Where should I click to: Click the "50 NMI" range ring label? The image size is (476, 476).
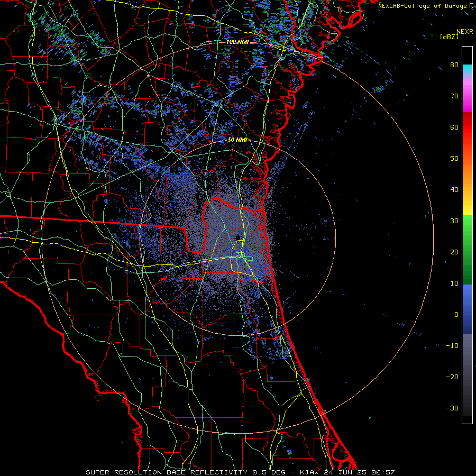pos(237,140)
